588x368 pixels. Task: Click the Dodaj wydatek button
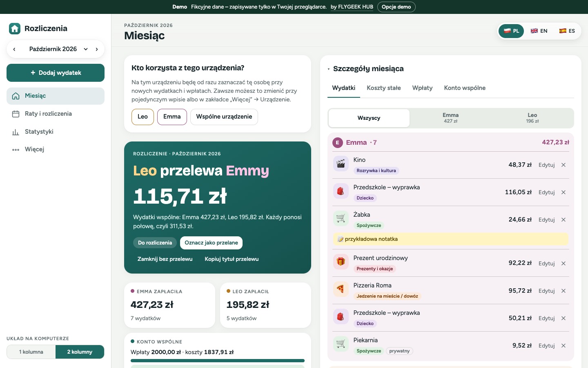click(x=56, y=73)
